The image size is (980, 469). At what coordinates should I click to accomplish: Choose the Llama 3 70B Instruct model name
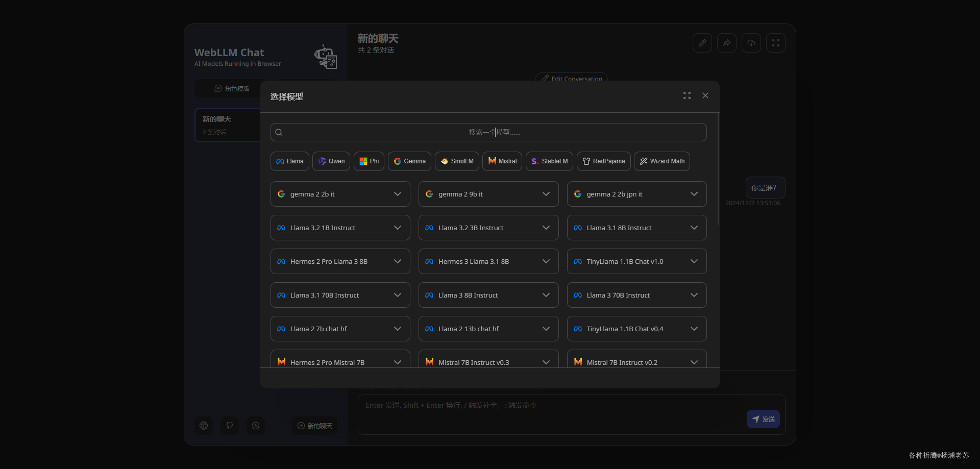pyautogui.click(x=618, y=295)
